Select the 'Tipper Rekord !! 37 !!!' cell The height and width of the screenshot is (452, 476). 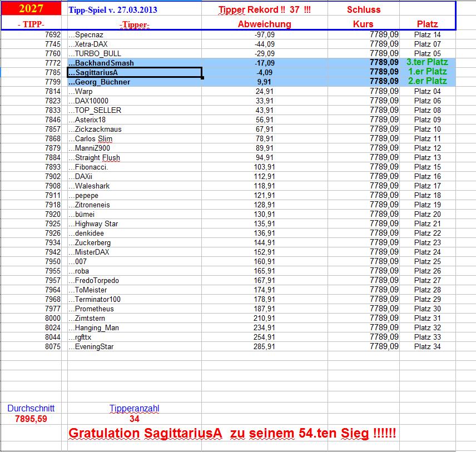(264, 9)
